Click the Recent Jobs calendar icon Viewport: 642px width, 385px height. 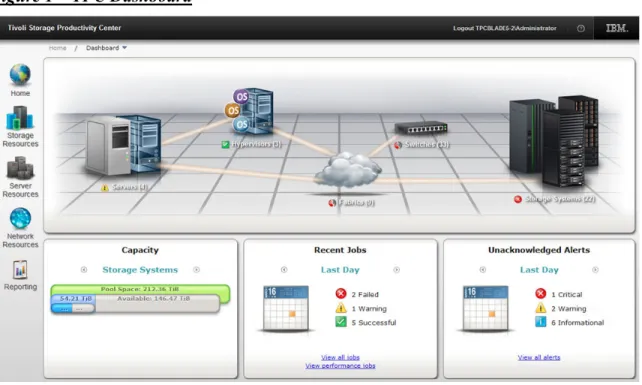286,308
